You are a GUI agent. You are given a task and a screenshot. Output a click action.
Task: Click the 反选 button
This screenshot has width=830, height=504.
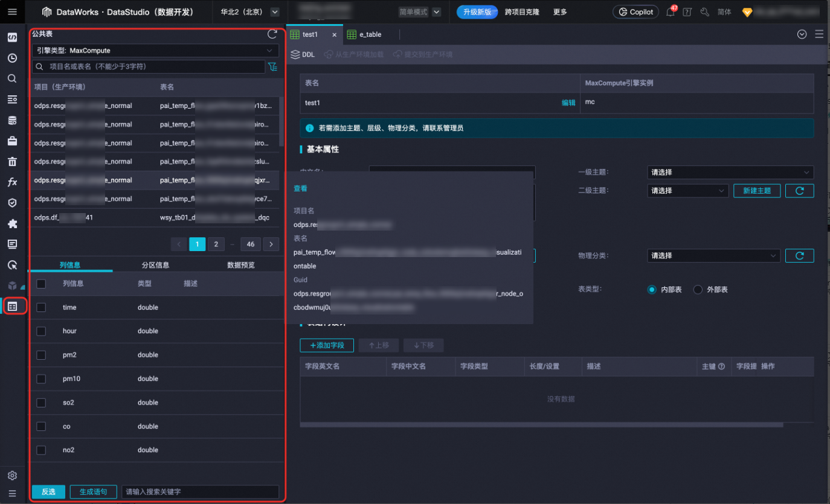coord(48,492)
